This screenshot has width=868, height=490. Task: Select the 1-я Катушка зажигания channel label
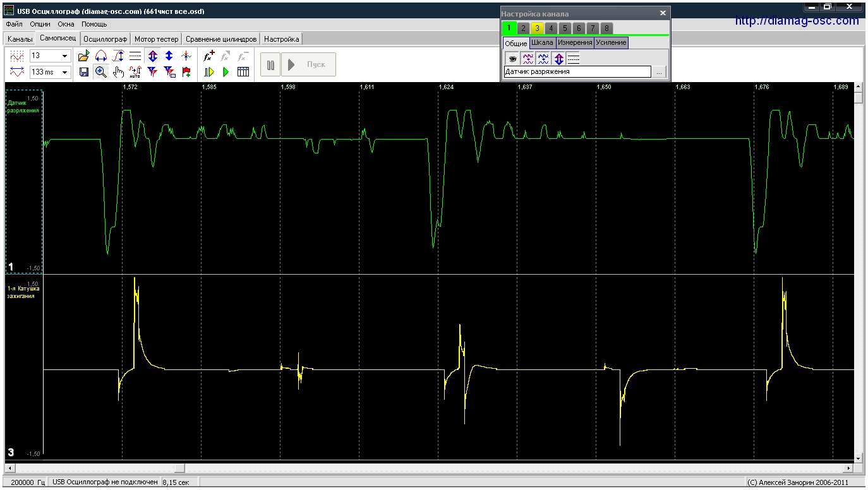24,292
